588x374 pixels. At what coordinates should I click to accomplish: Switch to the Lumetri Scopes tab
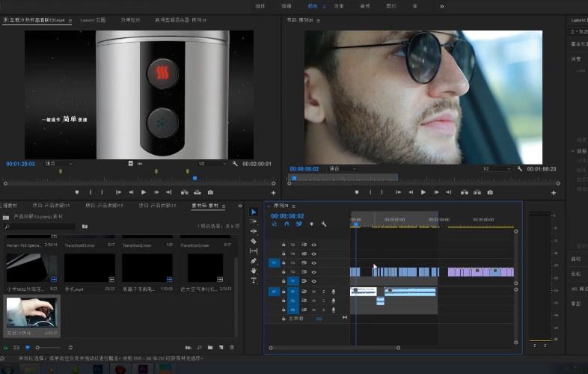[91, 20]
